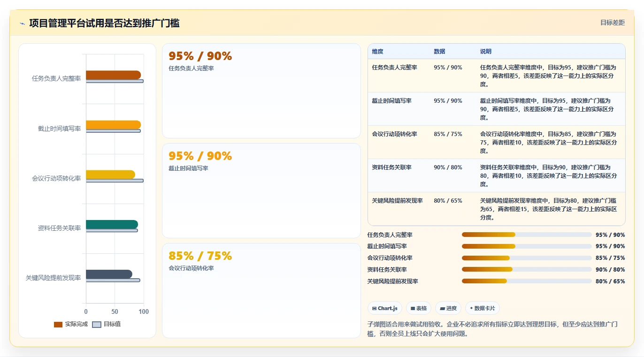The height and width of the screenshot is (357, 644).
Task: Click the 截止时间填写率 progress bar
Action: pos(527,246)
